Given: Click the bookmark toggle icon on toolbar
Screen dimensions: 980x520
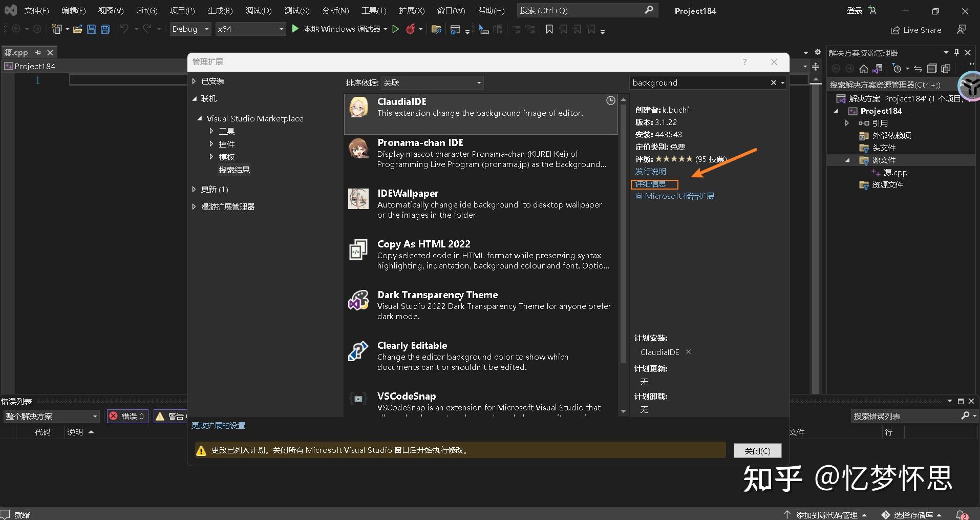Looking at the screenshot, I should point(549,29).
